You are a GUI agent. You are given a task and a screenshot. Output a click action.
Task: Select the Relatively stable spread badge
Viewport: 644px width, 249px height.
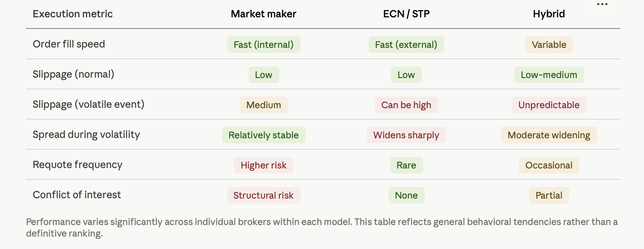tap(263, 135)
